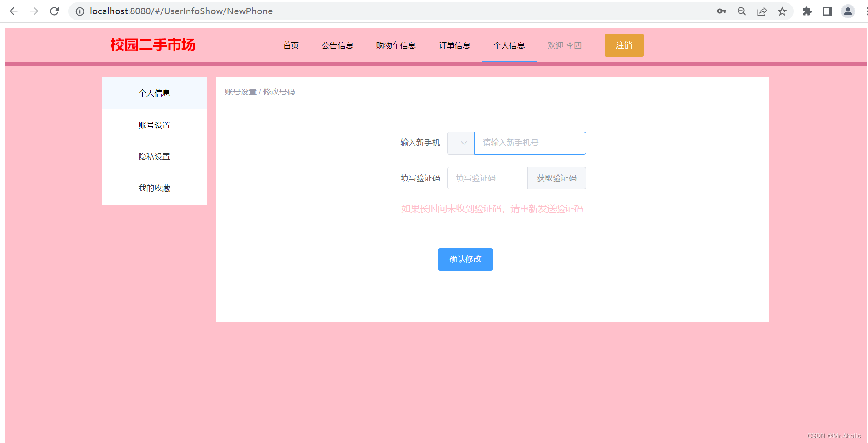Image resolution: width=868 pixels, height=443 pixels.
Task: Open the browser menu with three dots
Action: click(x=866, y=11)
